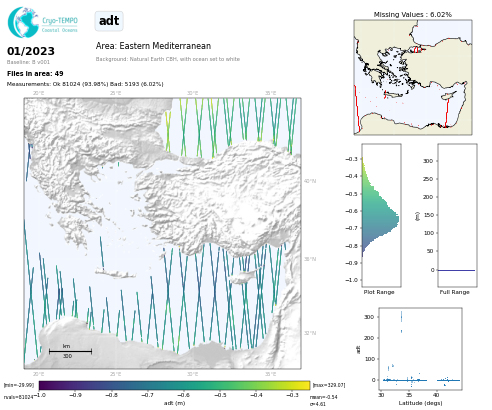
Task: Click the Measurements Ok/Bad statistics line
Action: coord(85,84)
